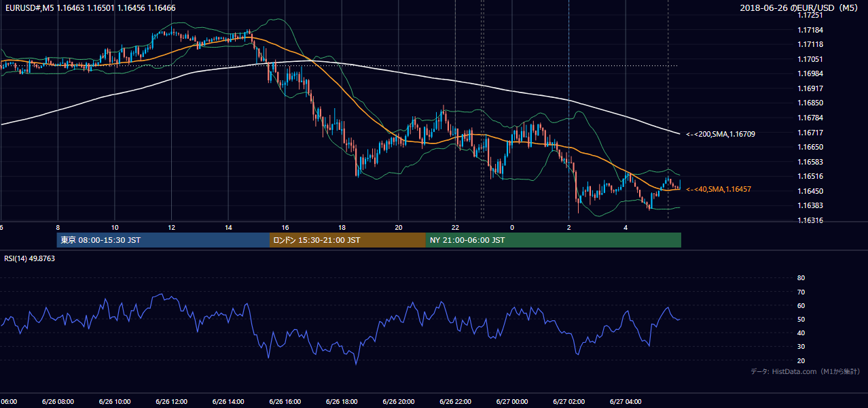
Task: Click price axis value 1.16316
Action: [x=810, y=220]
